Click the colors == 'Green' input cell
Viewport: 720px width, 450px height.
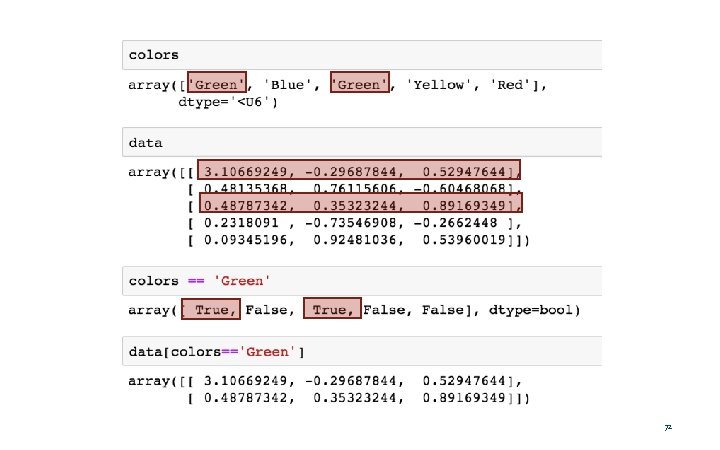coord(362,281)
